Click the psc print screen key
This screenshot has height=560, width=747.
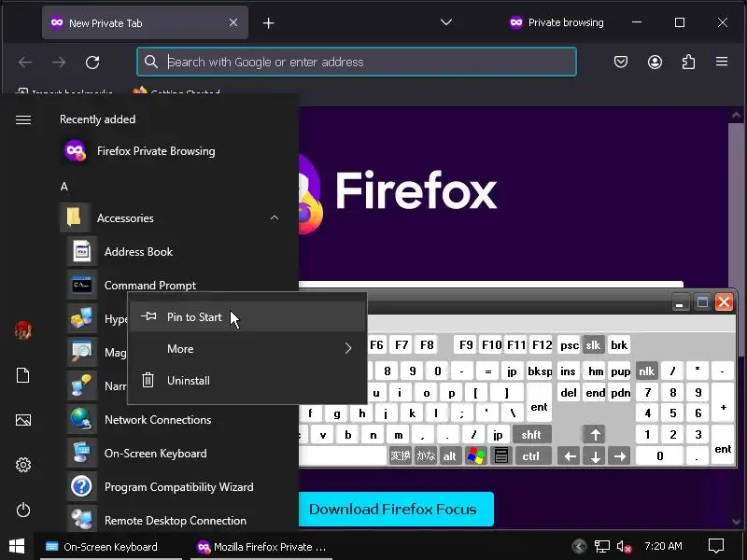click(x=570, y=345)
